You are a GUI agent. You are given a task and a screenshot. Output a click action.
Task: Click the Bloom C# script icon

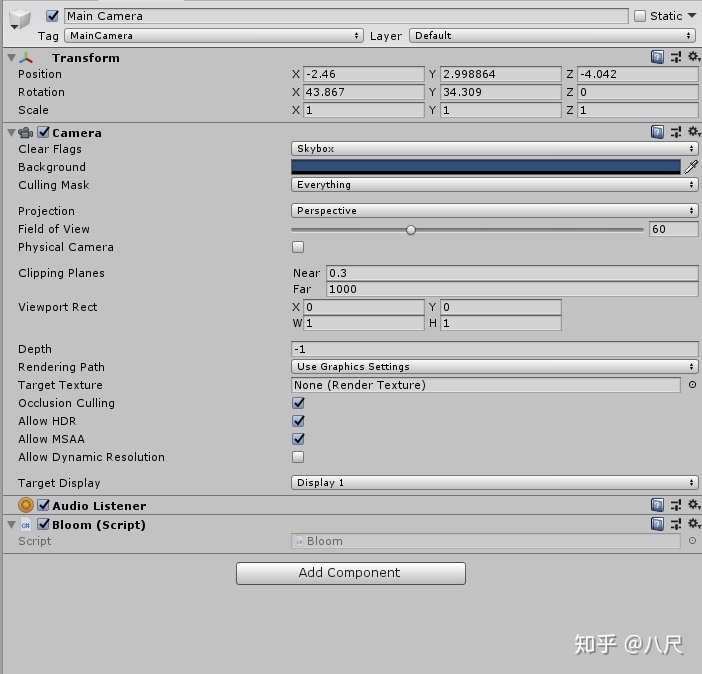26,525
